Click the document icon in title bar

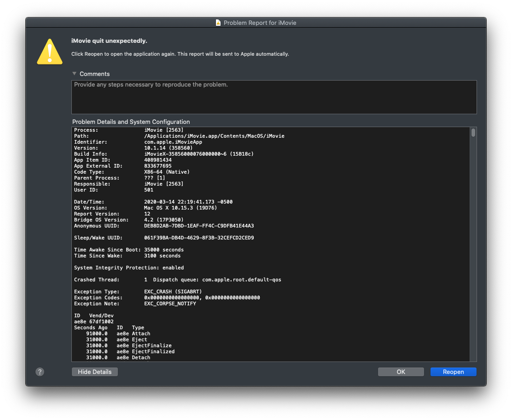tap(218, 23)
